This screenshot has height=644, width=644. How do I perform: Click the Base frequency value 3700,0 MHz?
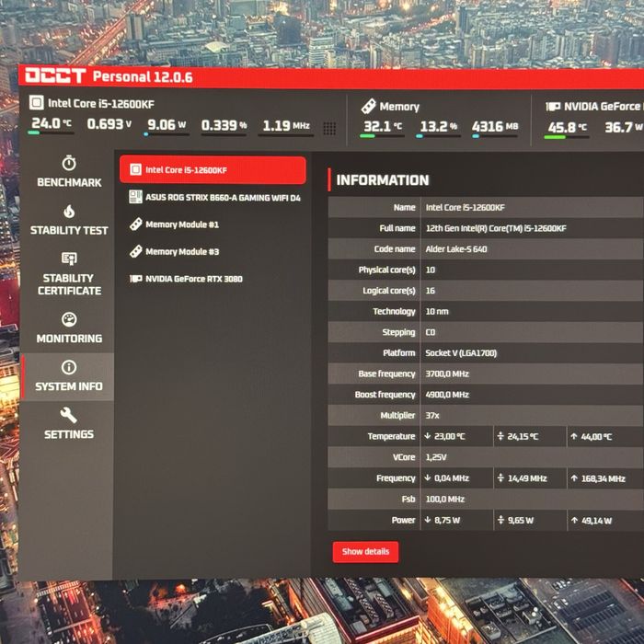pyautogui.click(x=447, y=374)
